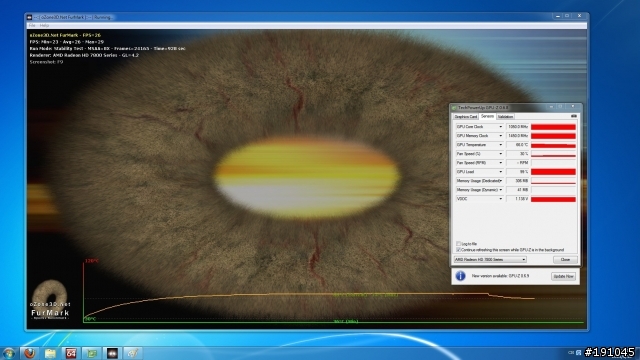Switch to the Graphics Card tab in GPU-Z
This screenshot has width=640, height=360.
pyautogui.click(x=466, y=117)
